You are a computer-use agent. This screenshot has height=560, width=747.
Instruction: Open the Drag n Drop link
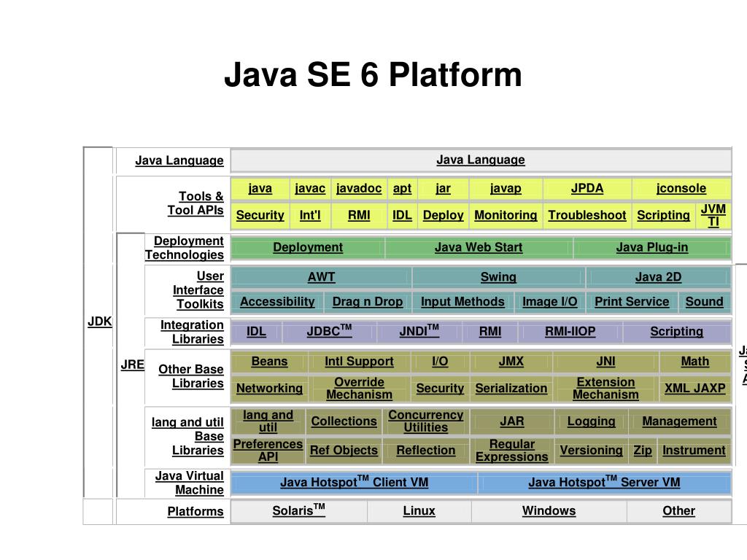pyautogui.click(x=368, y=302)
